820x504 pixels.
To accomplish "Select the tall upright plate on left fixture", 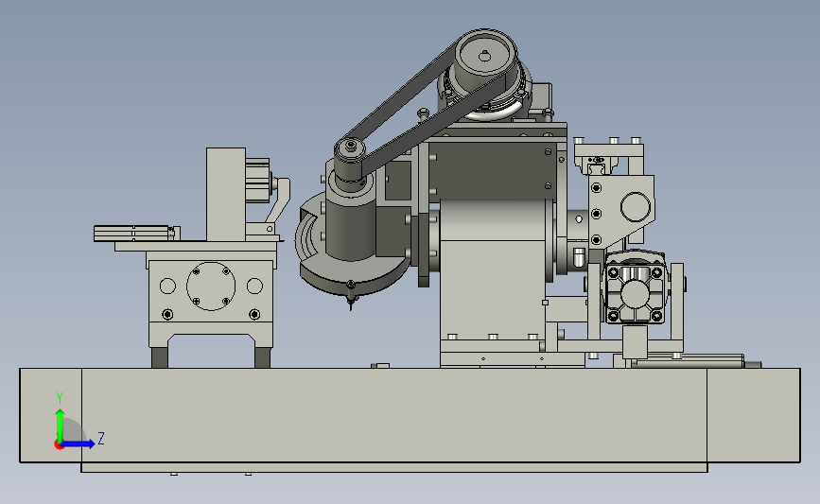I will 226,195.
